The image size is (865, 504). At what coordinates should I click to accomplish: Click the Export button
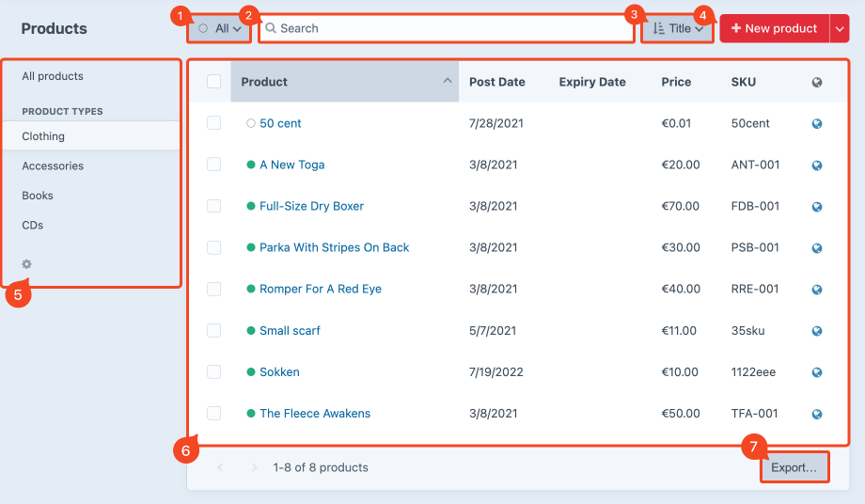click(x=794, y=467)
